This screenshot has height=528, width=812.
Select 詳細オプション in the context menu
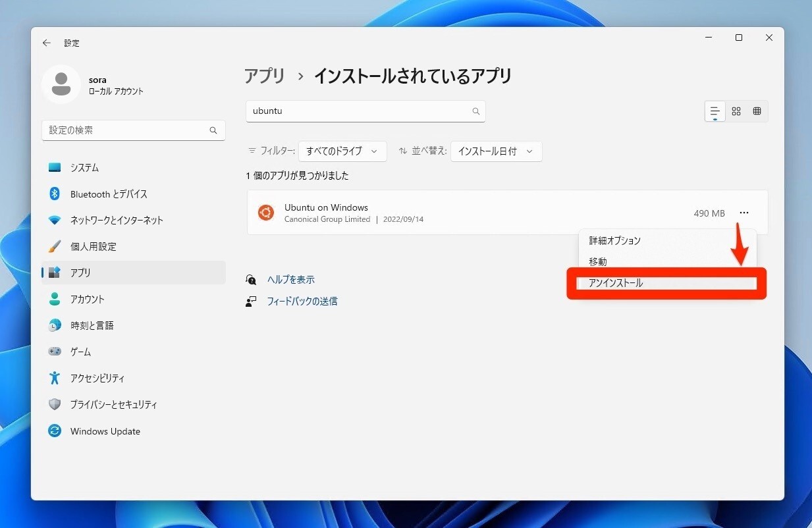tap(614, 241)
